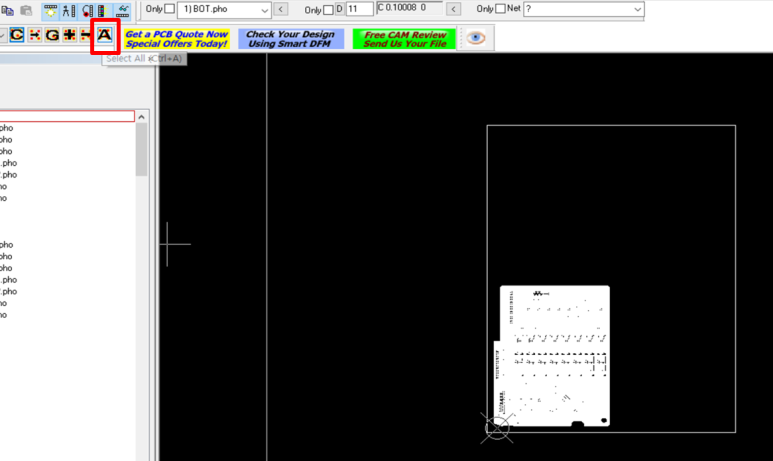
Task: Open the colored layer stack icon
Action: click(x=103, y=10)
